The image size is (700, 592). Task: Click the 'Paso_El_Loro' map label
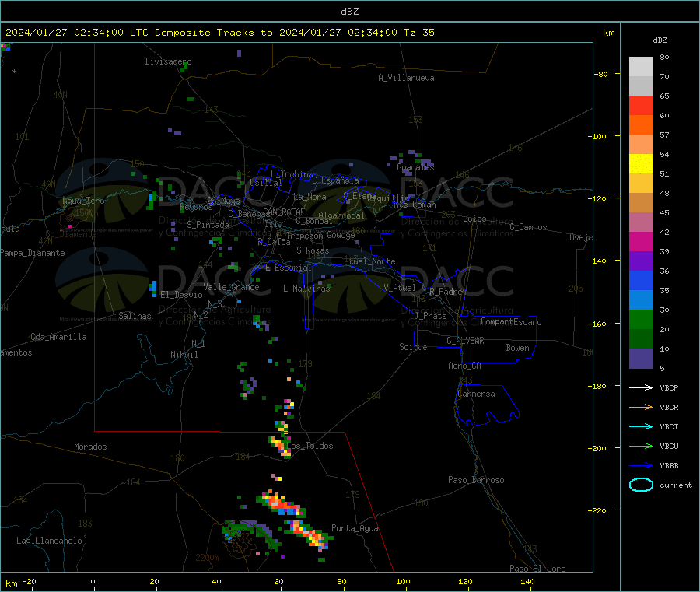(537, 569)
